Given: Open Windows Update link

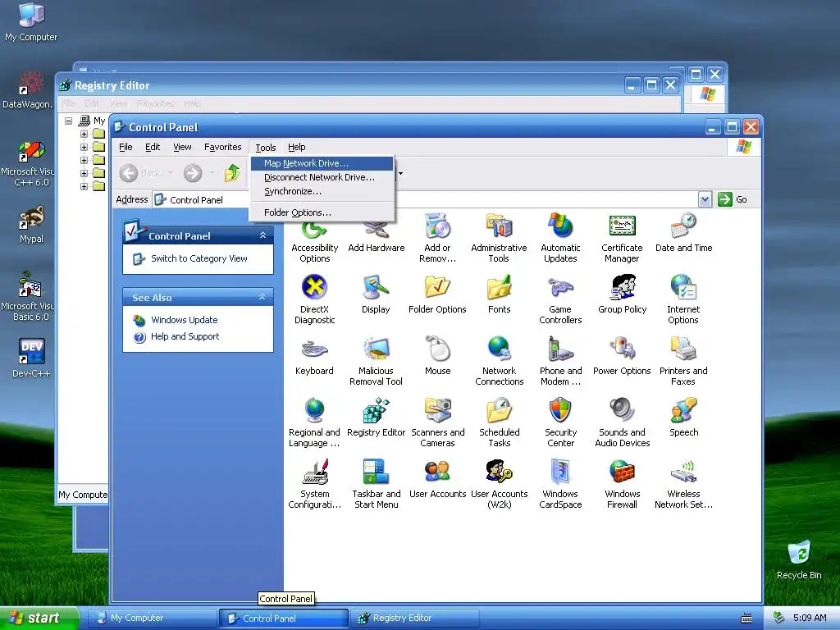Looking at the screenshot, I should pos(185,321).
